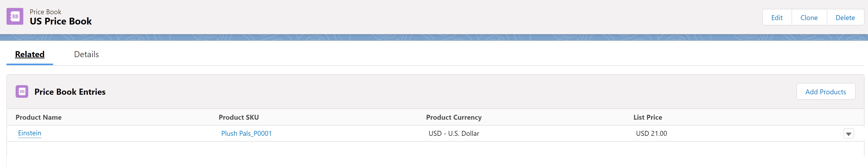Click the Product SKU column header
The height and width of the screenshot is (168, 868).
point(239,117)
